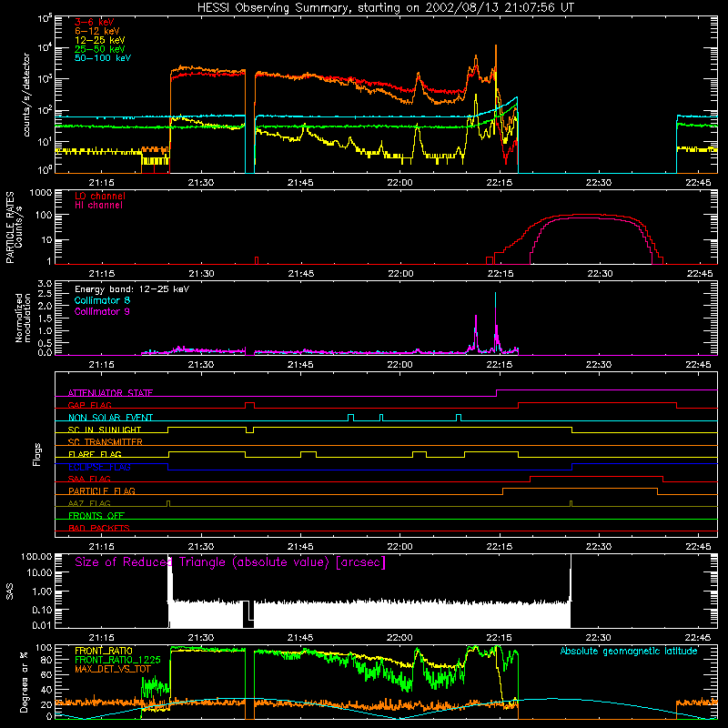Image resolution: width=728 pixels, height=728 pixels.
Task: Click the counts/s/detector axis label
Action: coord(26,95)
